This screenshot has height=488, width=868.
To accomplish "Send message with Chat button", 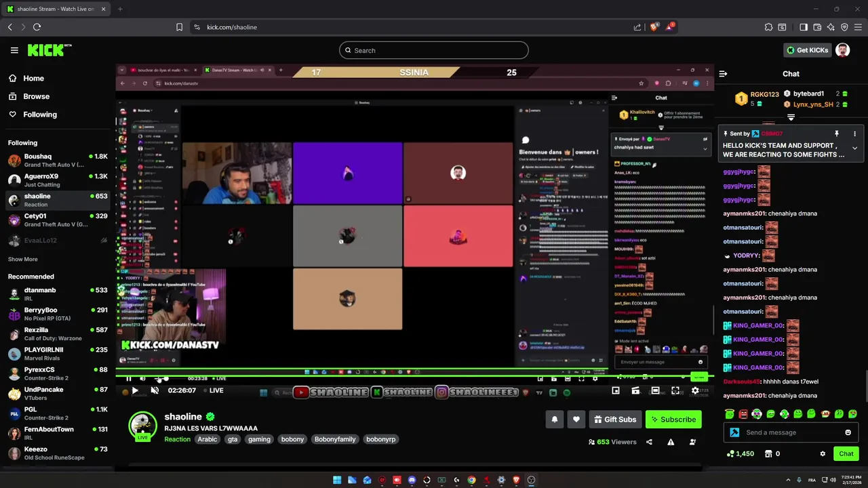I will [x=846, y=454].
